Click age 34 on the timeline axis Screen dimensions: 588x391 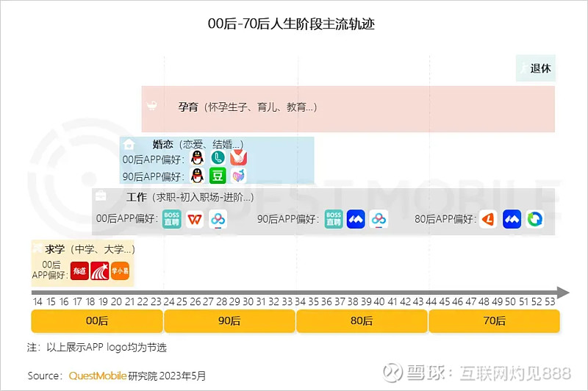(300, 301)
